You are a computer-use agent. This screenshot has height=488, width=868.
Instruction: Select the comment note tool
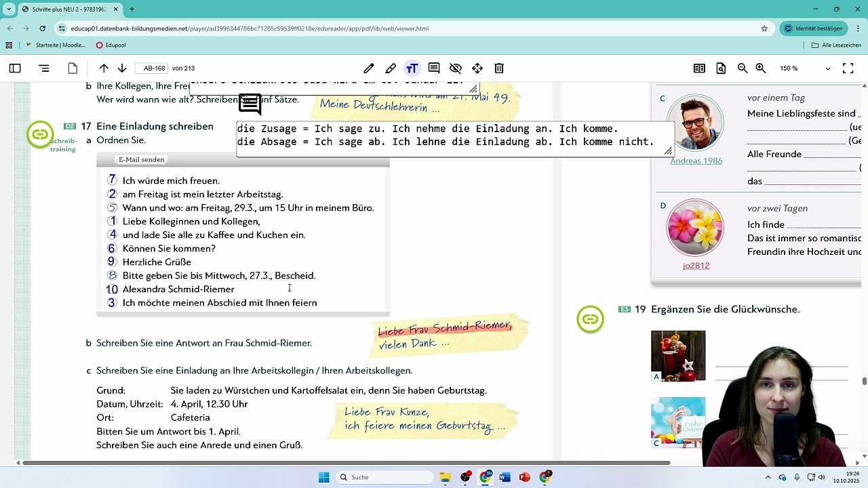pos(434,68)
